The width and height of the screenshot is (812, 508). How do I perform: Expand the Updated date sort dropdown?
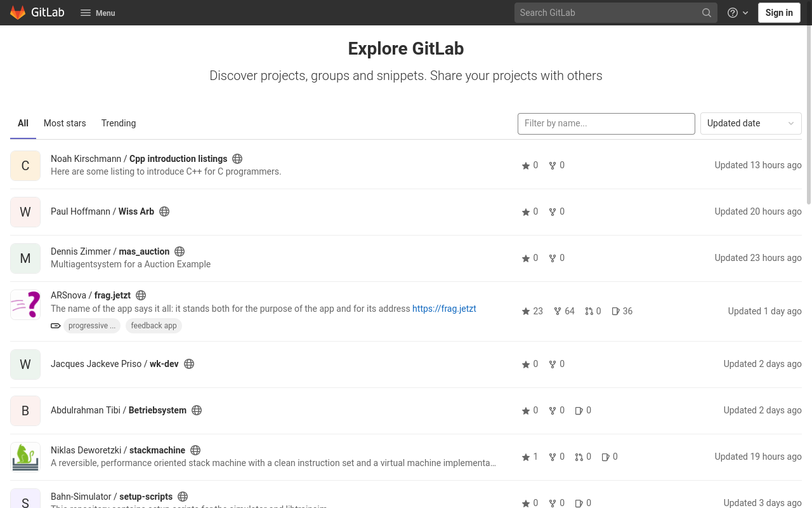[x=750, y=123]
